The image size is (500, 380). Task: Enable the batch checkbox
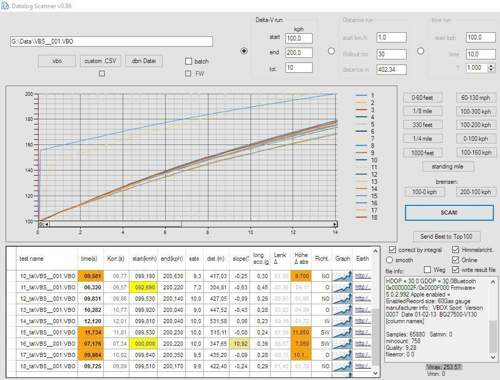pos(188,61)
